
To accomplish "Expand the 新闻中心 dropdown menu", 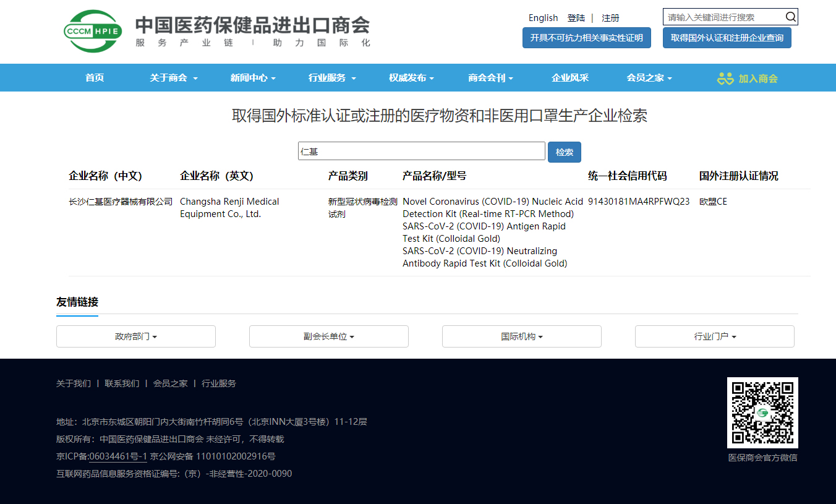I will pos(252,78).
